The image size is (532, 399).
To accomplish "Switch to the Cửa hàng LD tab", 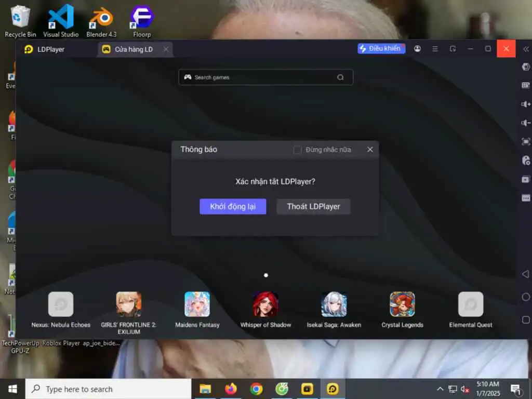I will click(134, 49).
